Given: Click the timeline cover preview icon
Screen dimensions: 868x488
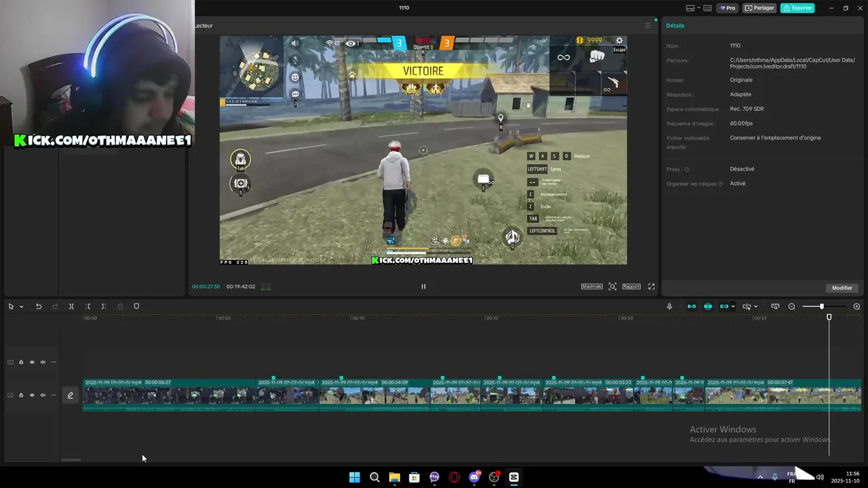Looking at the screenshot, I should click(x=775, y=306).
